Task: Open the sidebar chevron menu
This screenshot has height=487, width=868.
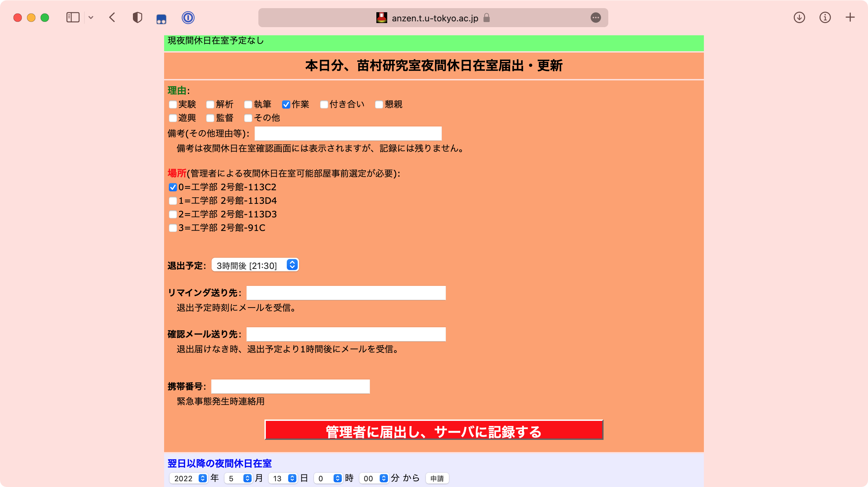Action: 90,18
